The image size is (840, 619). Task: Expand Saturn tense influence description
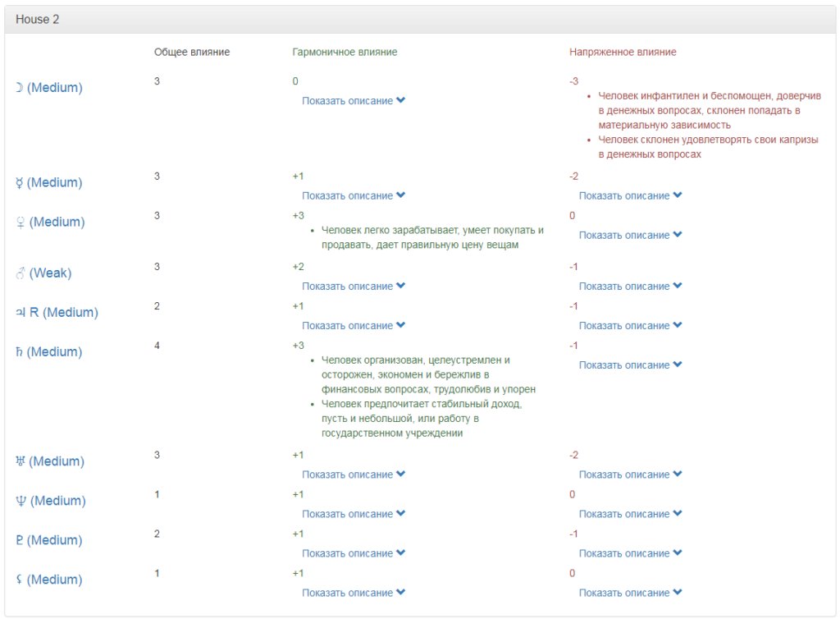pyautogui.click(x=630, y=365)
